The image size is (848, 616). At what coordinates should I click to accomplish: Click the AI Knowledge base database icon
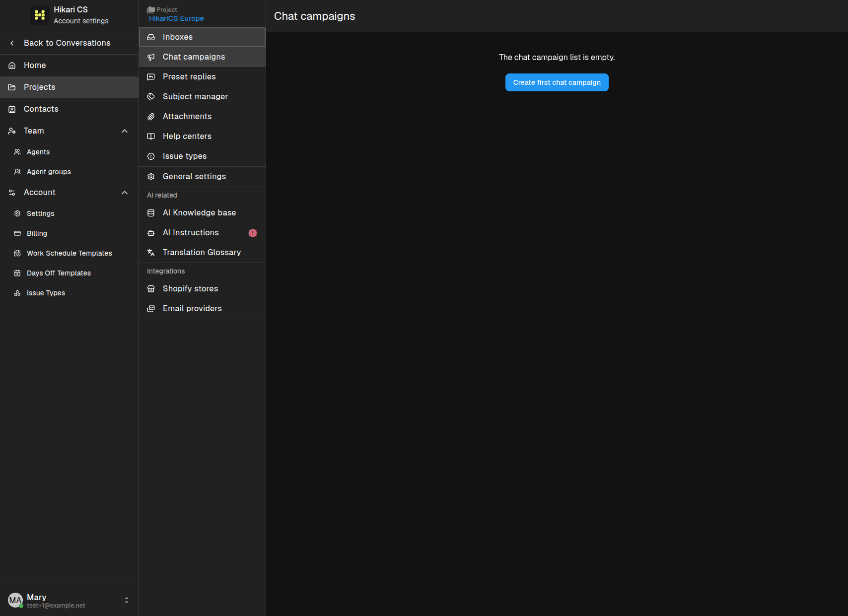(x=151, y=213)
